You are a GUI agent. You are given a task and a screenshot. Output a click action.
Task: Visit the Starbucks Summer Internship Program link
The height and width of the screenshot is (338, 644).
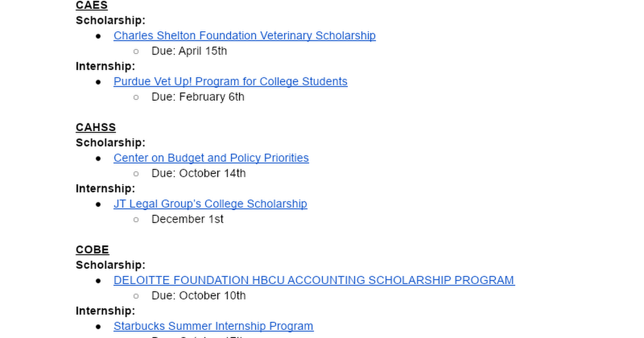[x=213, y=326]
